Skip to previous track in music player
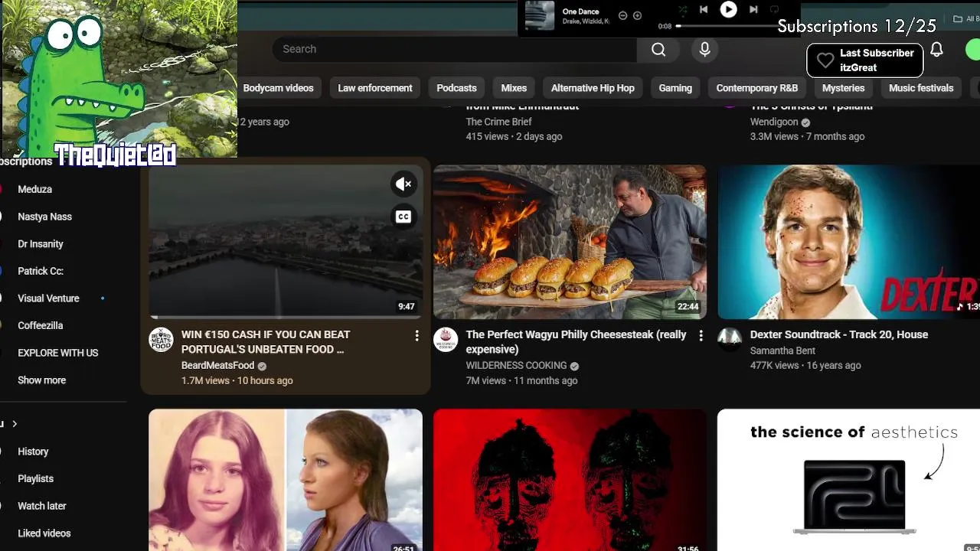Screen dimensions: 980x551 click(x=704, y=10)
